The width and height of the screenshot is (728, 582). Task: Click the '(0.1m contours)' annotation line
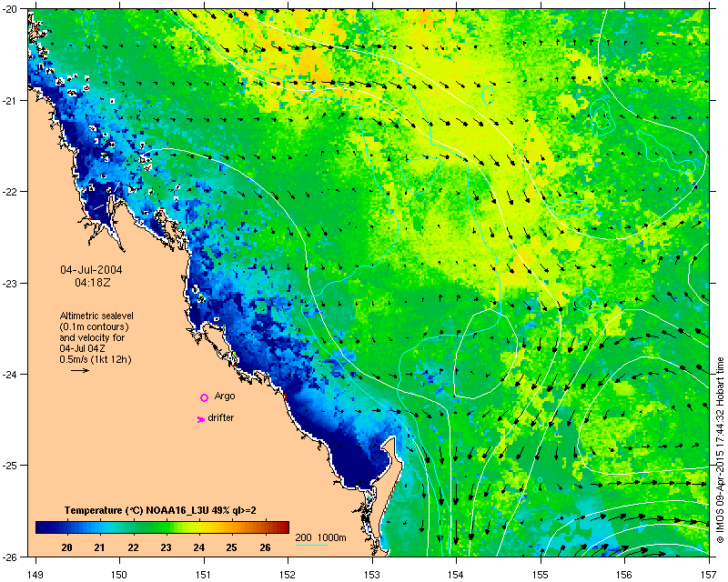click(95, 326)
